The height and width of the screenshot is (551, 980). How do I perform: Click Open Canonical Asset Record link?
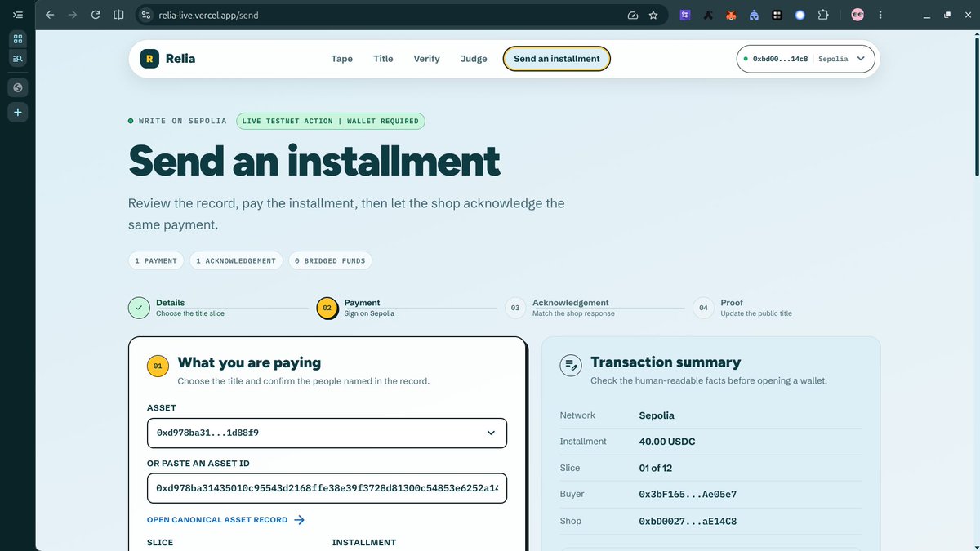pyautogui.click(x=217, y=520)
